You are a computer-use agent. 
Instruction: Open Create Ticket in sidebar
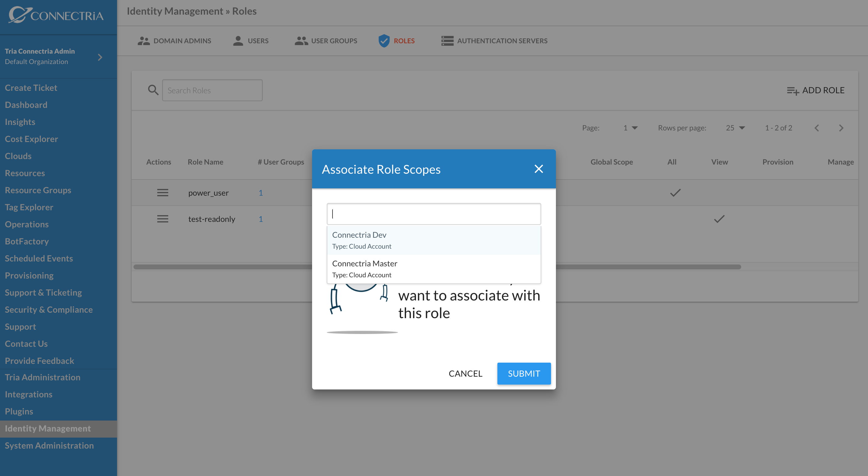pos(31,87)
